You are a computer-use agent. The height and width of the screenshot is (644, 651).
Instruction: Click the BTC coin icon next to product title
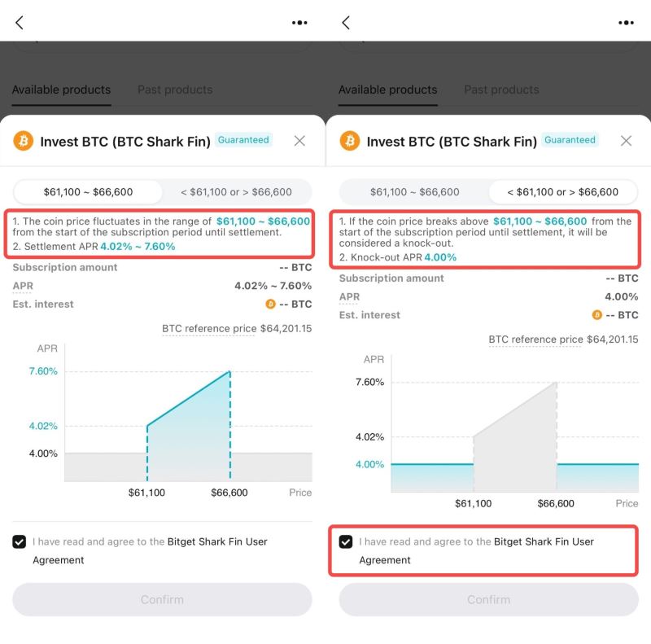[x=24, y=141]
